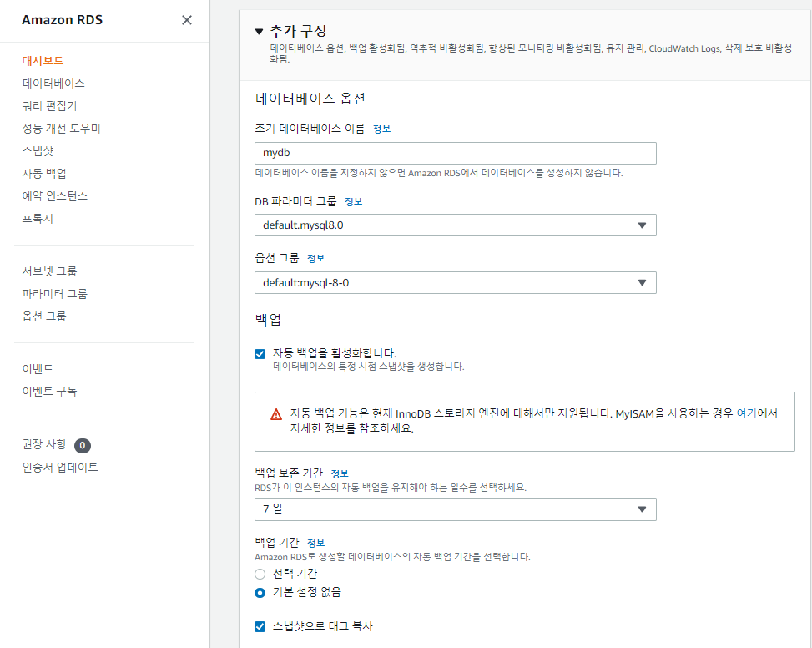Open 인증서 업데이트 in sidebar

pyautogui.click(x=60, y=468)
